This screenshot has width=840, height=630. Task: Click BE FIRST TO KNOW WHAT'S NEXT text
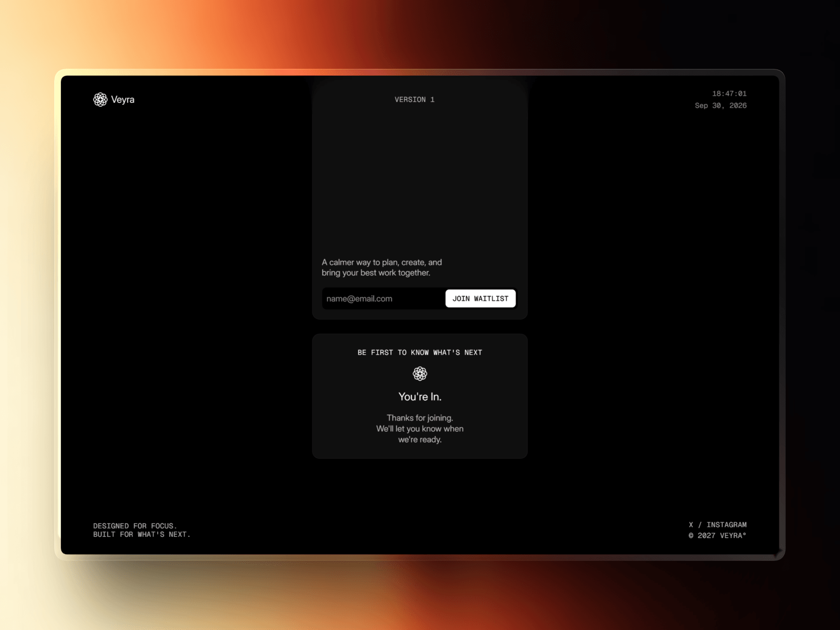pos(420,353)
